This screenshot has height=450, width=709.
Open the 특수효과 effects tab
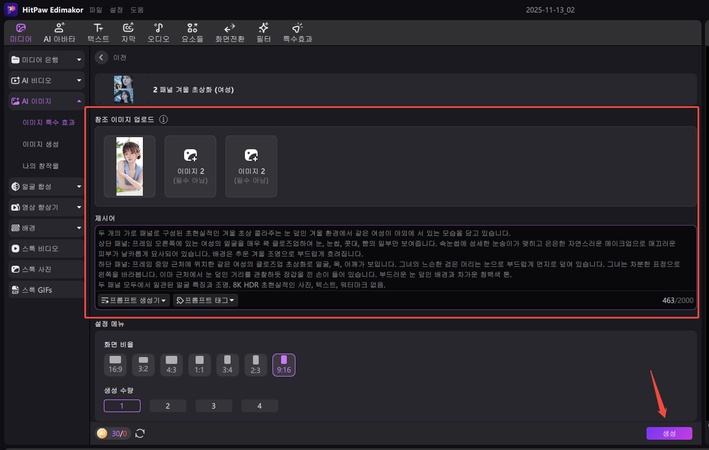[298, 33]
